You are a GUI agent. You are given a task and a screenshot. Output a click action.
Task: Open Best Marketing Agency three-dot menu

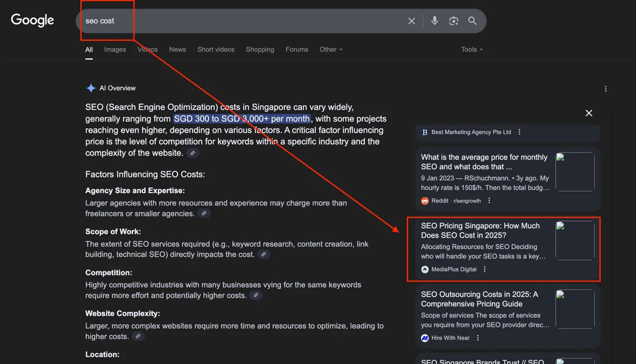point(519,132)
